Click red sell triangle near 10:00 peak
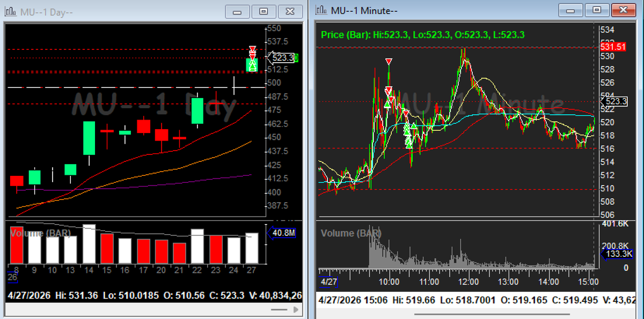Screen dimensions: 644x319 (x=389, y=62)
